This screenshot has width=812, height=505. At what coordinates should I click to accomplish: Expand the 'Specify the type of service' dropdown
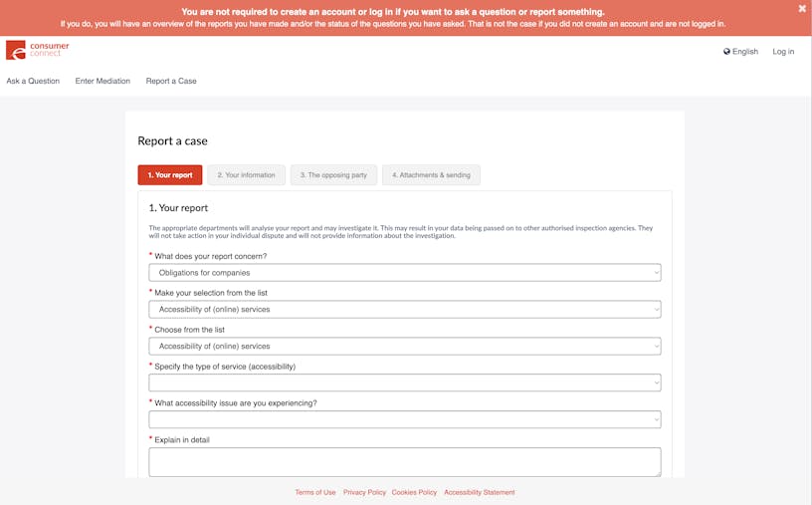405,382
